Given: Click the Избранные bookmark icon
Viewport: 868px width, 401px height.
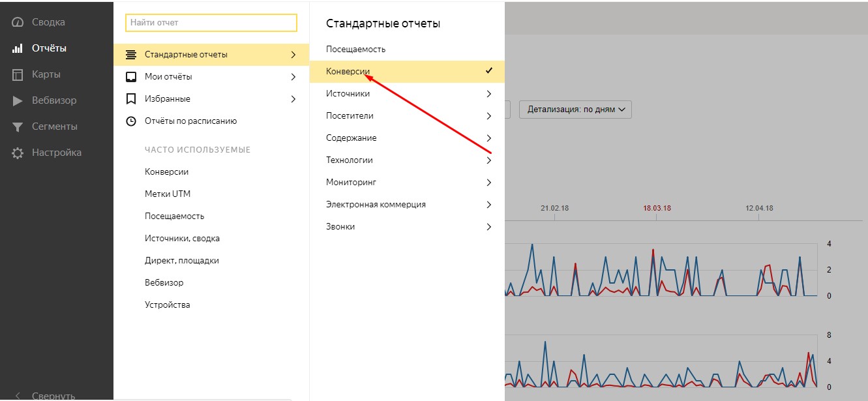Looking at the screenshot, I should click(x=131, y=99).
